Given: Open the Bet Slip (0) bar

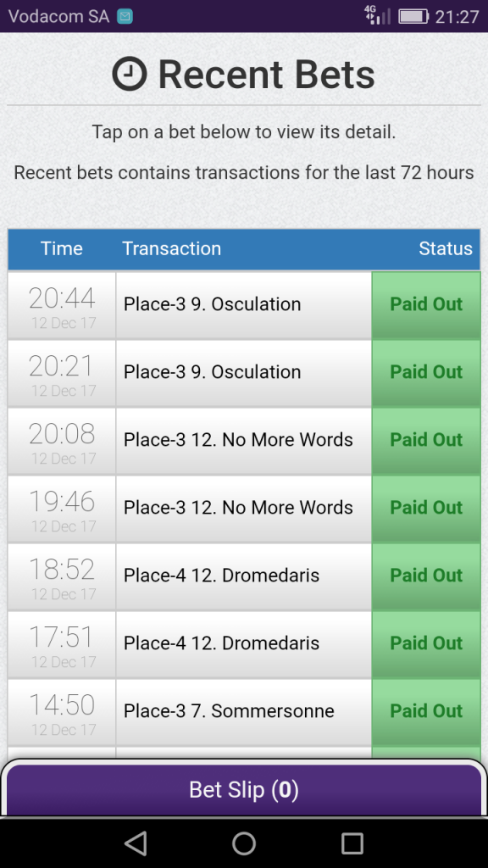Looking at the screenshot, I should [244, 790].
